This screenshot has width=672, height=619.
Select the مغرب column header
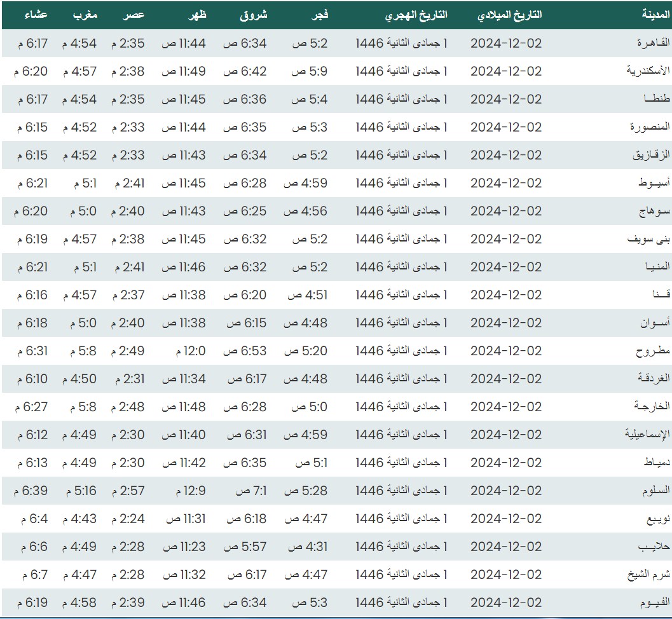click(85, 15)
